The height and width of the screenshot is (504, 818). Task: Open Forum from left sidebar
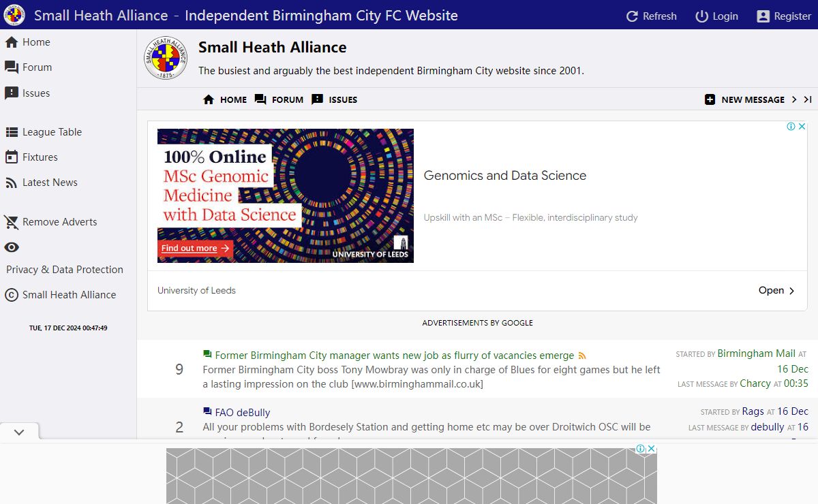coord(29,67)
